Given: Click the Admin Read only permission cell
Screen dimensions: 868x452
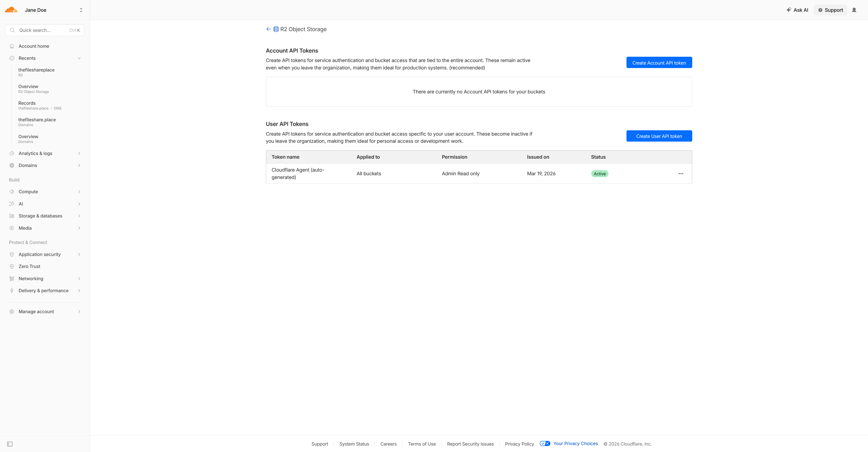Looking at the screenshot, I should (x=461, y=174).
